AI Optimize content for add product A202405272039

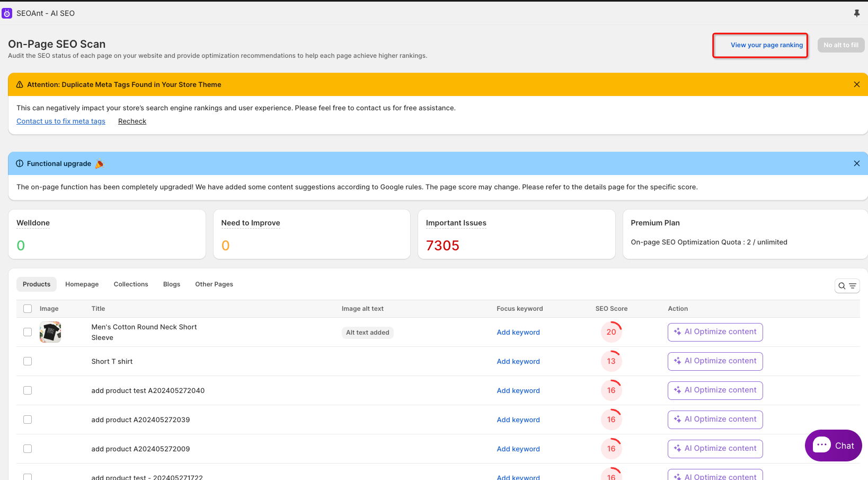pyautogui.click(x=715, y=420)
